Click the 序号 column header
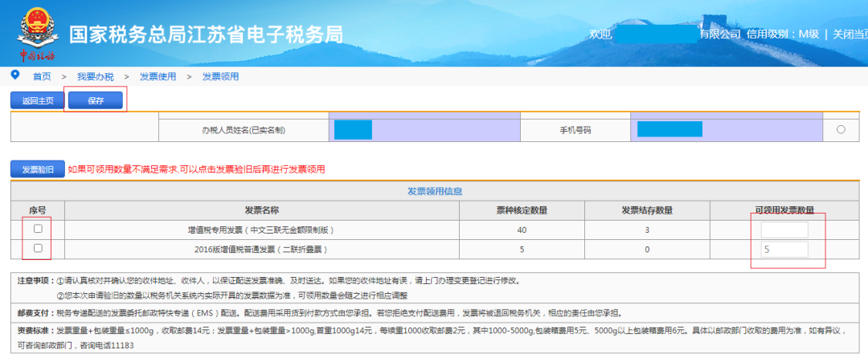The height and width of the screenshot is (358, 868). (38, 210)
